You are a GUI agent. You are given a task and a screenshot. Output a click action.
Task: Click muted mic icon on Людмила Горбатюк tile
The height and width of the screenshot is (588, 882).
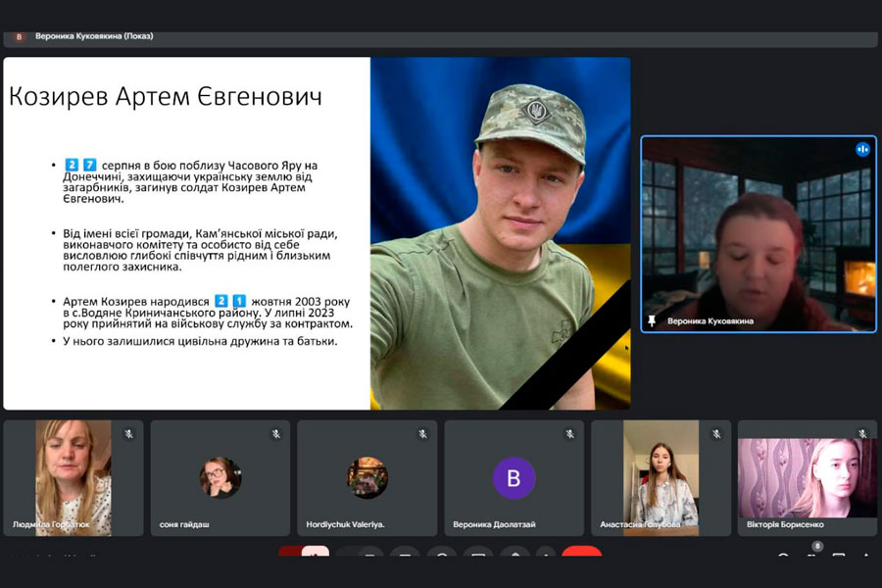(x=128, y=433)
